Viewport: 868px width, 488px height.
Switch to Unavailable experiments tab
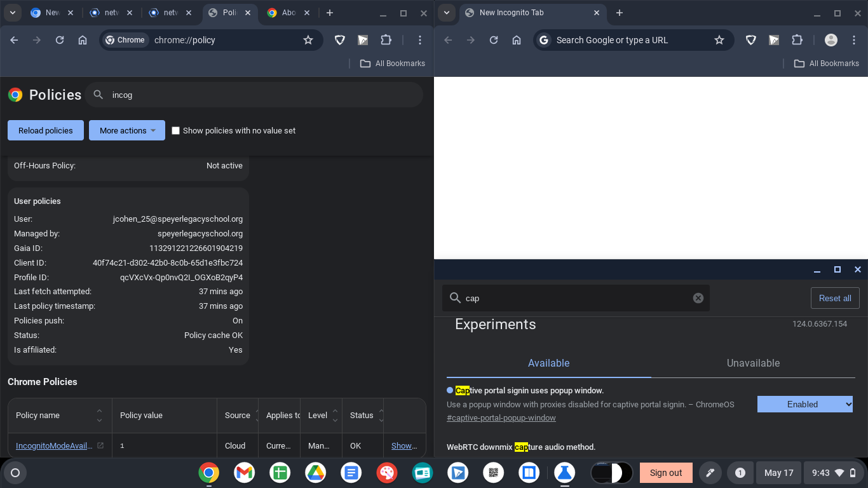click(x=753, y=363)
